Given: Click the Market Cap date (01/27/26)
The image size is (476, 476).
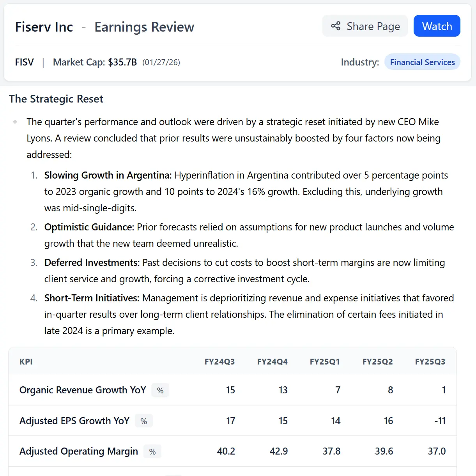Looking at the screenshot, I should coord(161,62).
